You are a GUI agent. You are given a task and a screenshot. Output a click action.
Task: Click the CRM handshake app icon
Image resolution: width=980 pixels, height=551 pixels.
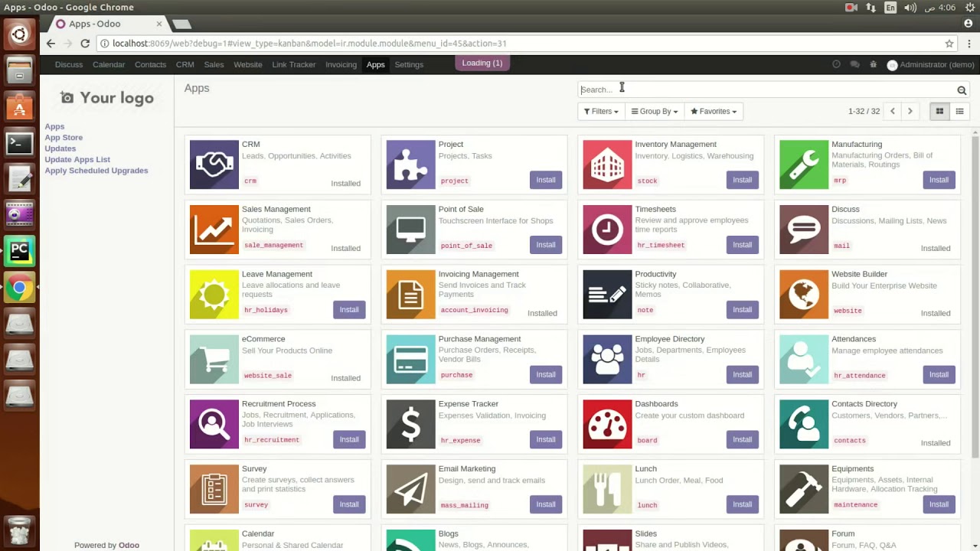click(214, 165)
